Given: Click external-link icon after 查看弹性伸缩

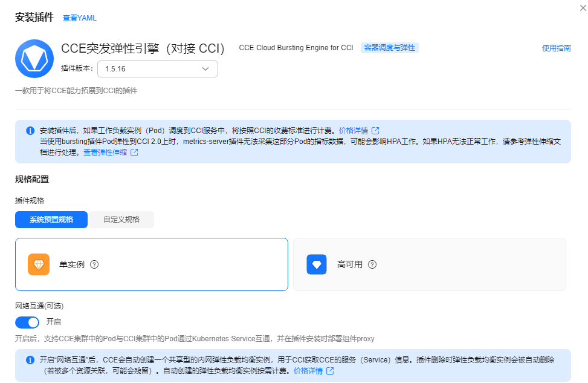Looking at the screenshot, I should point(134,152).
